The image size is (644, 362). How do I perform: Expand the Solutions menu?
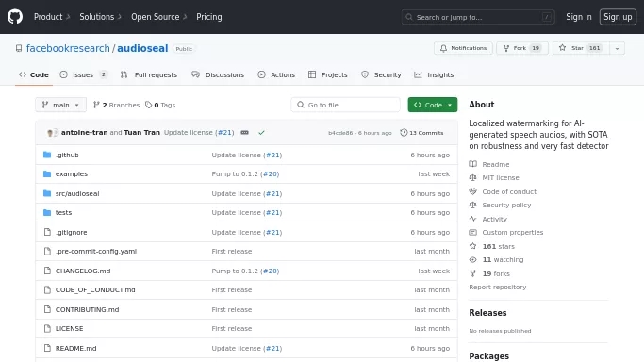(101, 17)
